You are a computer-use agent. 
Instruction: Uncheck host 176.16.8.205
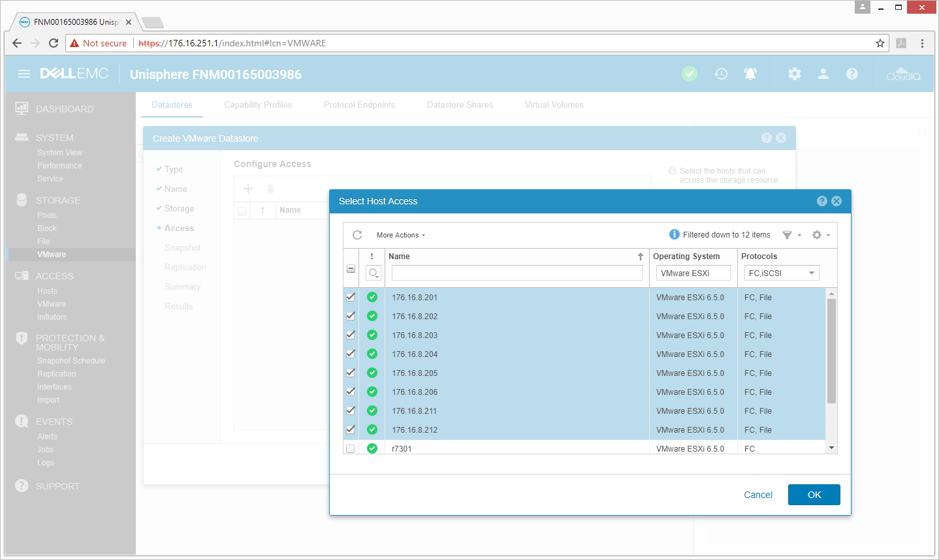pyautogui.click(x=351, y=373)
